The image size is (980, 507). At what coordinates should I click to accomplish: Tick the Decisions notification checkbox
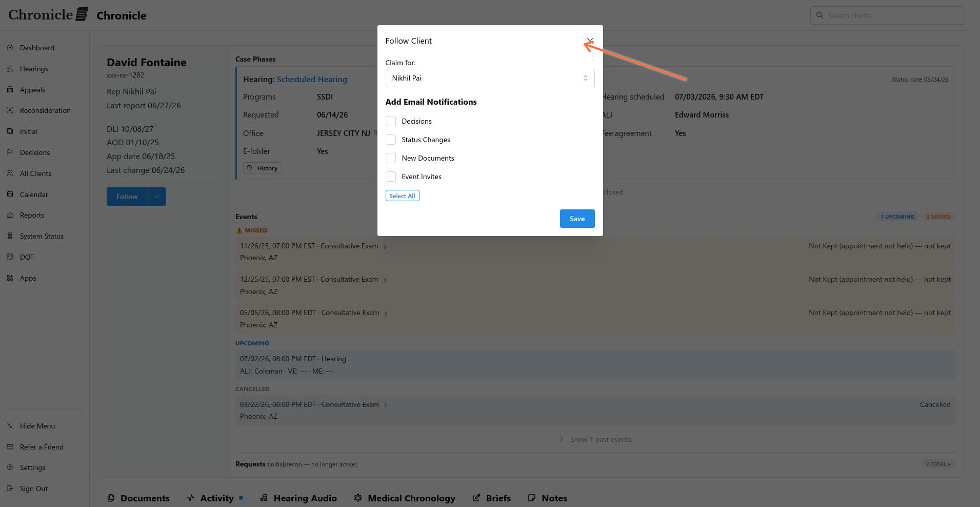tap(391, 121)
